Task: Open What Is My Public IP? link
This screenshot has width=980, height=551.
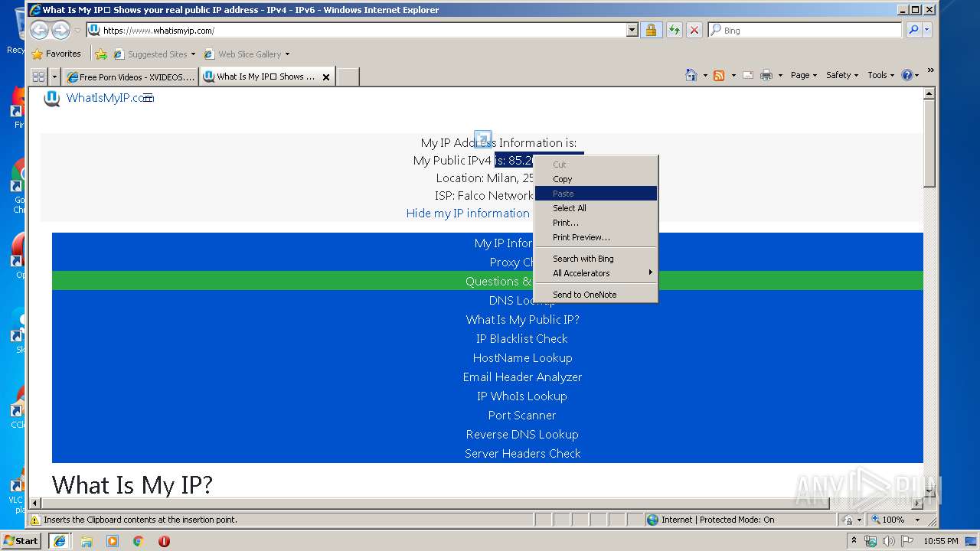Action: pyautogui.click(x=523, y=320)
